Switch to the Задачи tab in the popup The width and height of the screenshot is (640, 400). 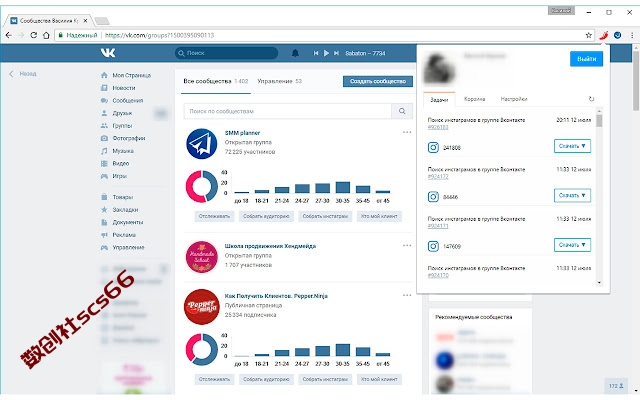pyautogui.click(x=439, y=99)
